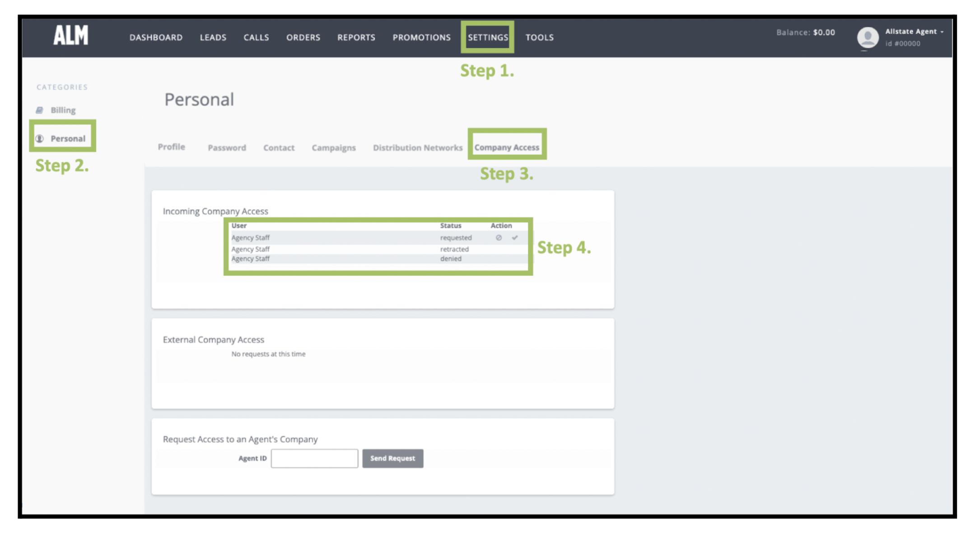Switch to the Profile tab
Viewport: 980px width, 533px height.
(x=171, y=147)
